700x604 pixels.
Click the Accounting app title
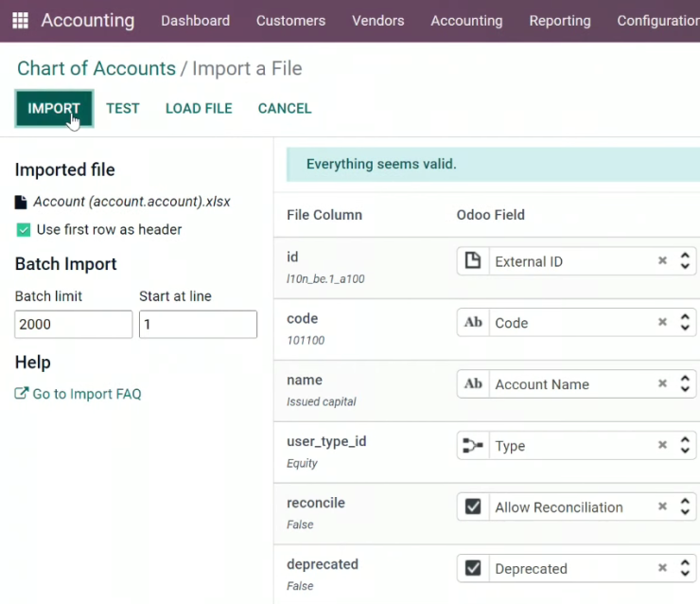(x=87, y=21)
